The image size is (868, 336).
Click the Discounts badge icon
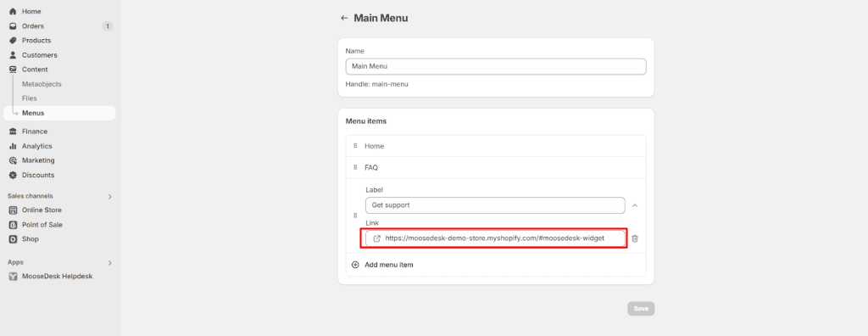13,175
